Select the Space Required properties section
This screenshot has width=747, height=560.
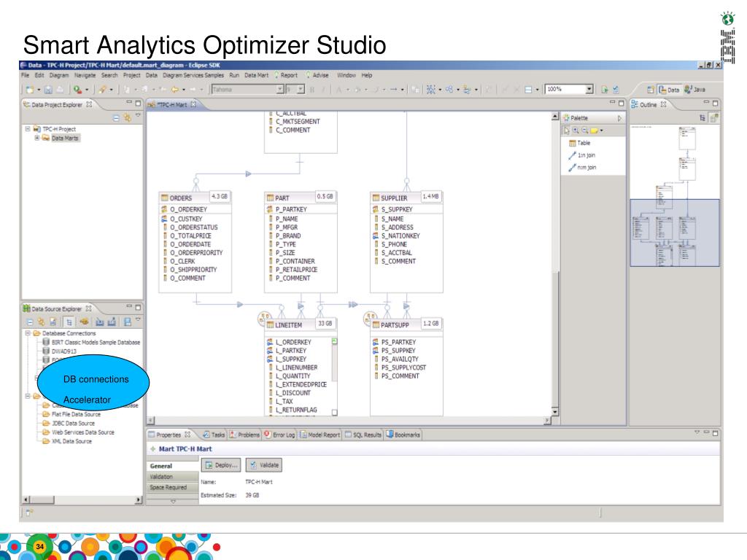coord(172,488)
